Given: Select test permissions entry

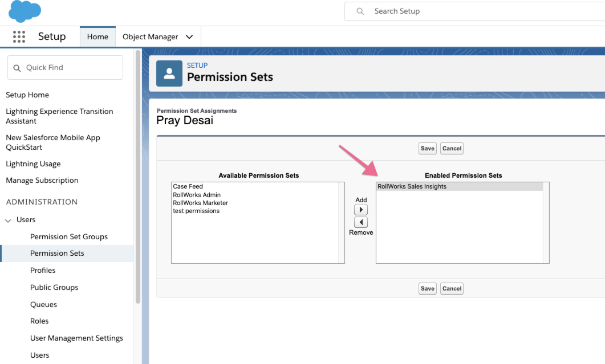Looking at the screenshot, I should [x=196, y=211].
